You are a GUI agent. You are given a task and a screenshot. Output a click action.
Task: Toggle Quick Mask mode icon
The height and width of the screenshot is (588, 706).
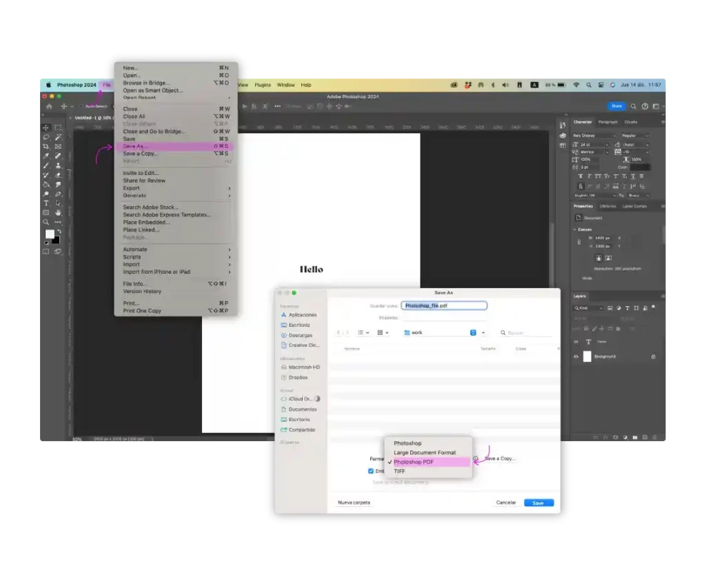click(x=46, y=252)
